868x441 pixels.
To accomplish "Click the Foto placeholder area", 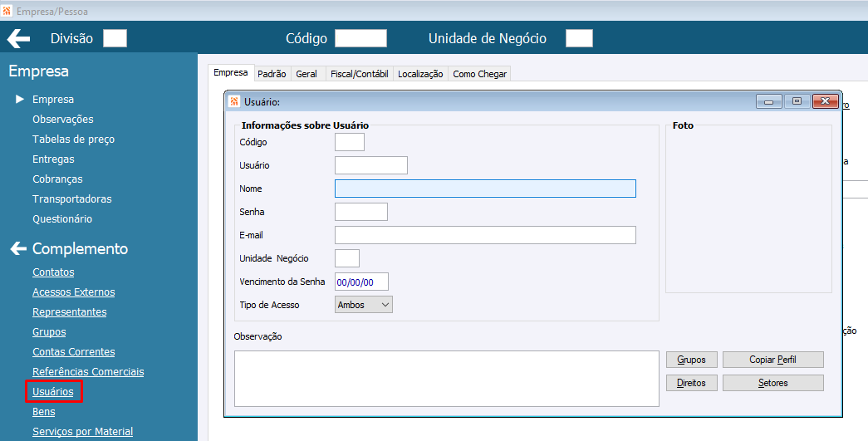I will pos(748,211).
